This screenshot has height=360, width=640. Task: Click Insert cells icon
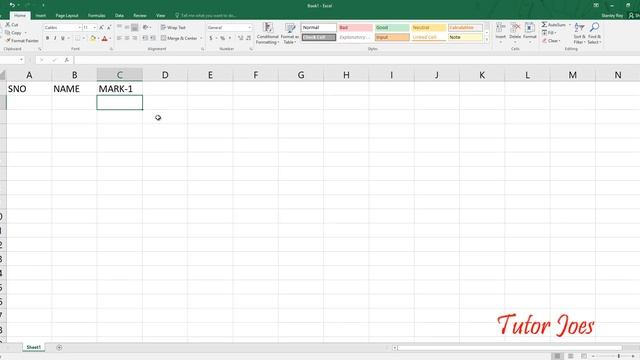point(500,28)
